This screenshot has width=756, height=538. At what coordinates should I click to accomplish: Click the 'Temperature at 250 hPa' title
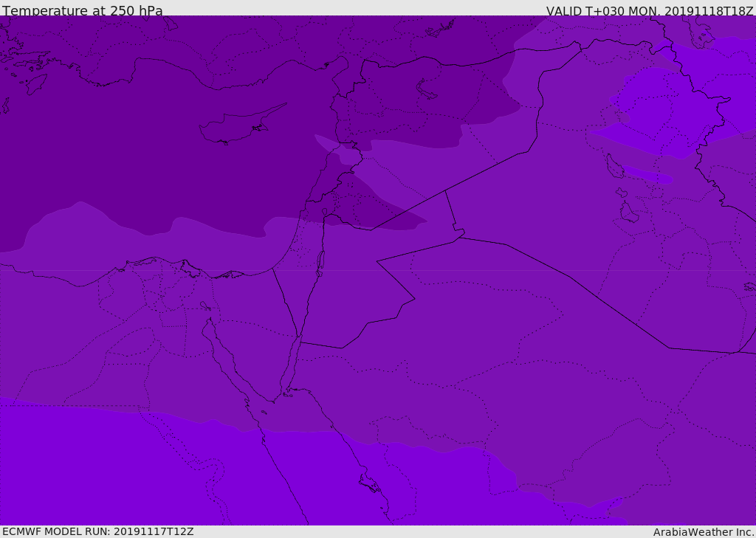pyautogui.click(x=83, y=10)
